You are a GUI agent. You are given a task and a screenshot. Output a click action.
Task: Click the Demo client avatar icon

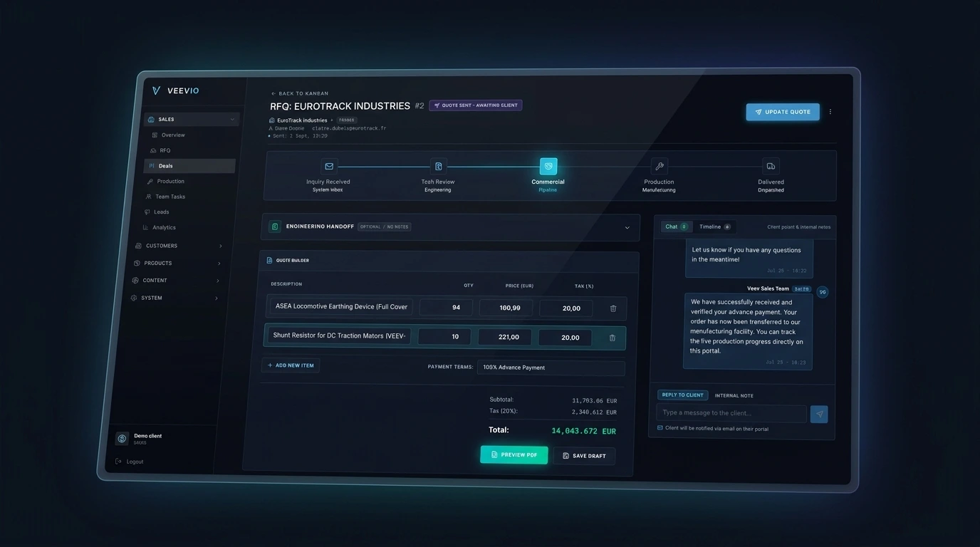point(122,439)
